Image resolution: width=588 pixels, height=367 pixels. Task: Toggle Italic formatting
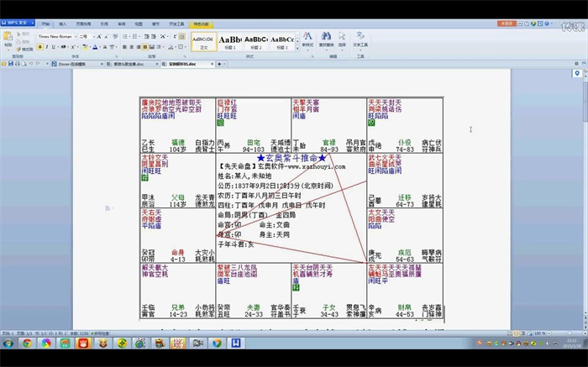pos(46,47)
